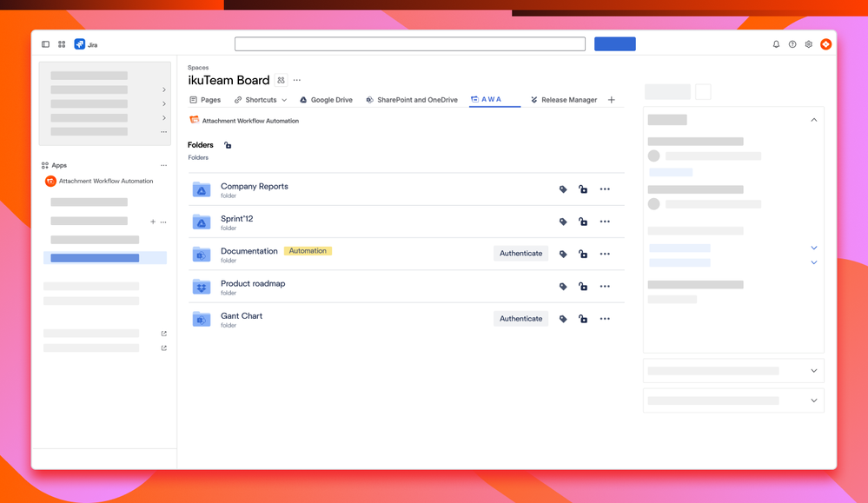Open the more menu for Documentation

(x=605, y=254)
